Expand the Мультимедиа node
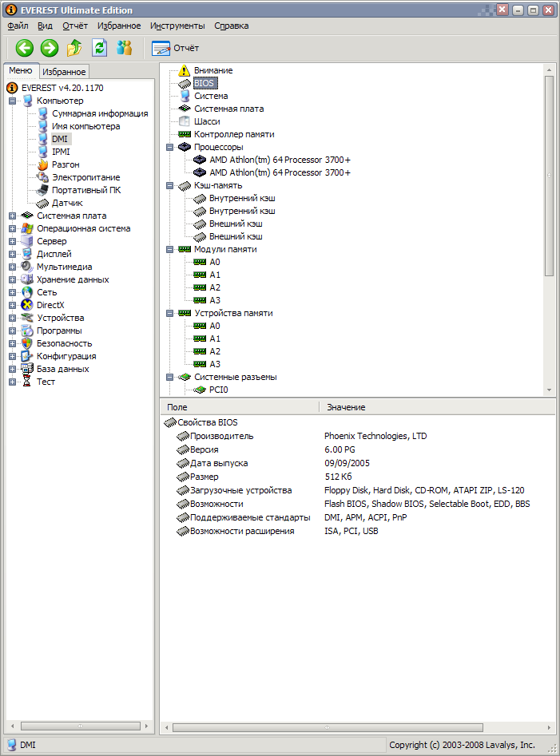 pos(12,267)
